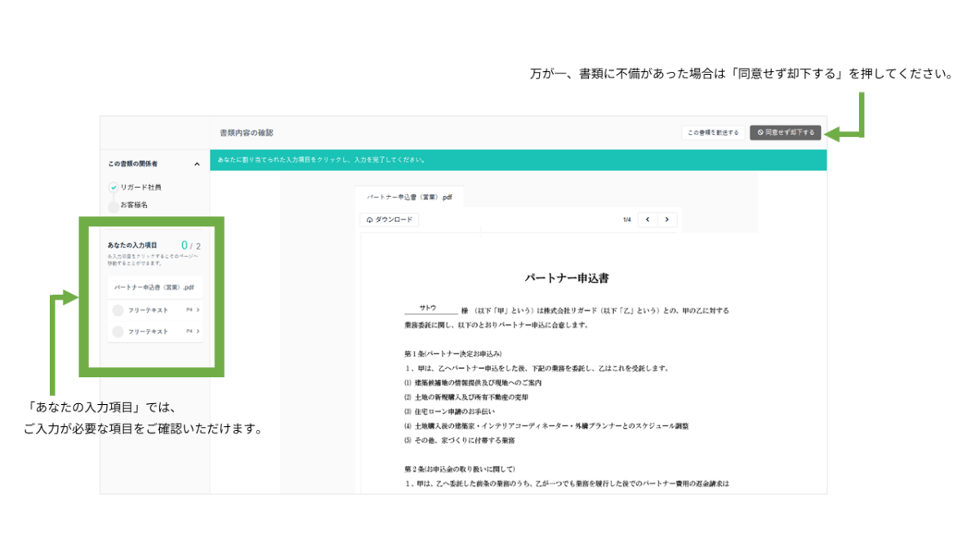Click the green checkmark icon beside リガード社員
The image size is (980, 551).
point(114,188)
